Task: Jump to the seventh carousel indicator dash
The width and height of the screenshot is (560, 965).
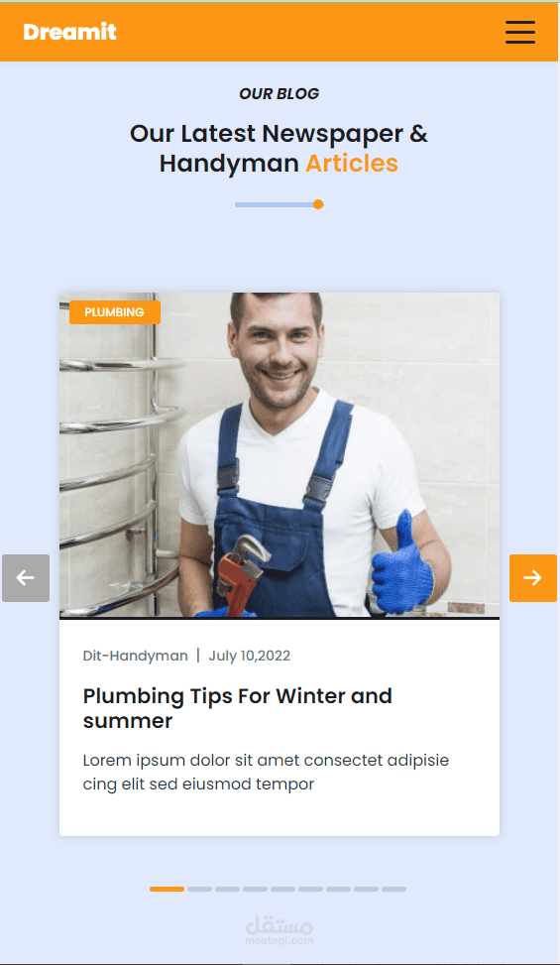Action: tap(338, 889)
